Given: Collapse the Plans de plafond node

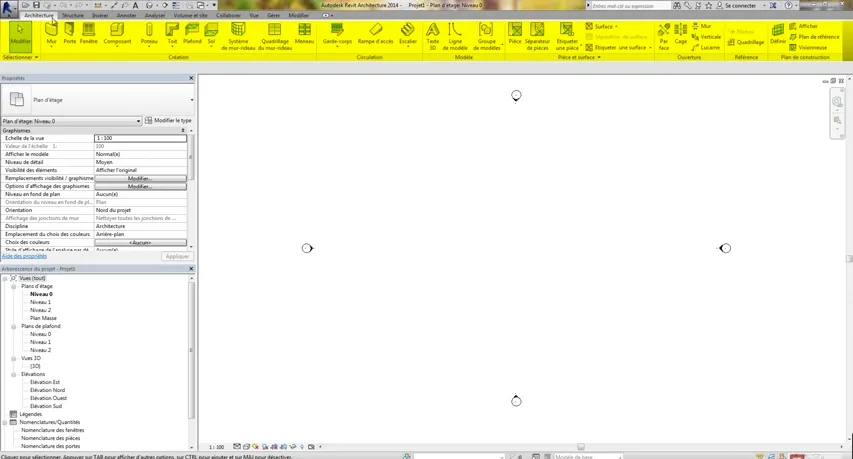Looking at the screenshot, I should tap(14, 326).
